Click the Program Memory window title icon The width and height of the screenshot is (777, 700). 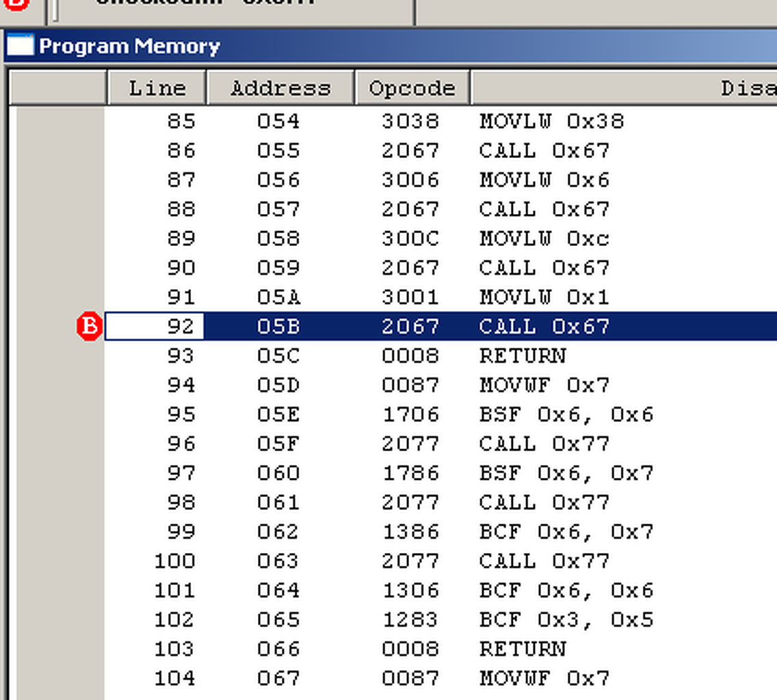point(20,46)
